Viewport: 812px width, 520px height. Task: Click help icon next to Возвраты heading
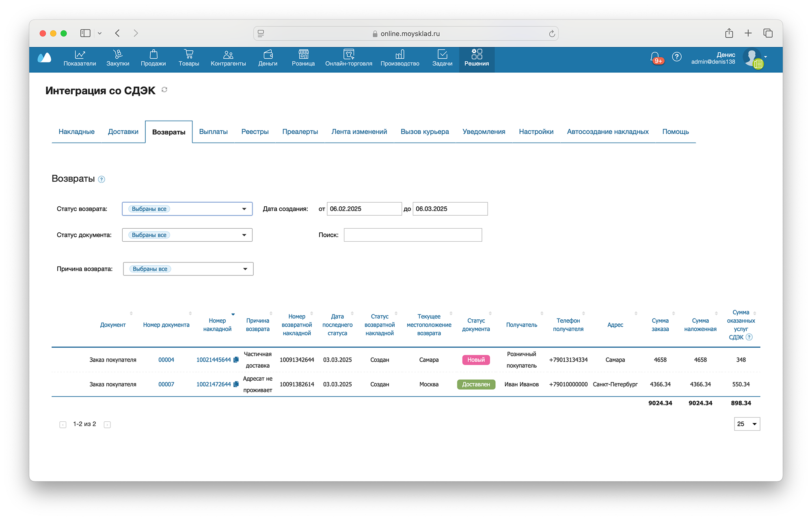[102, 180]
